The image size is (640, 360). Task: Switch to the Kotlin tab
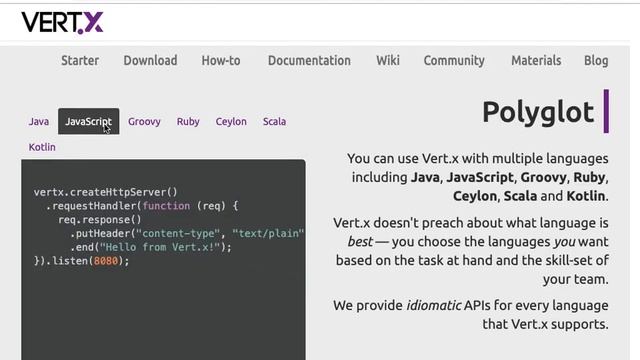pyautogui.click(x=42, y=147)
